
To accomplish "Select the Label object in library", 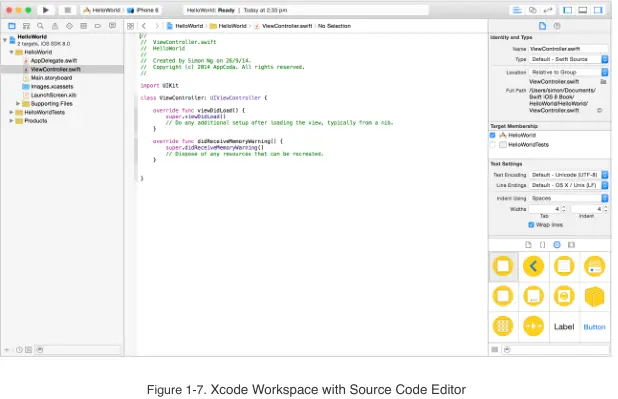I will 564,327.
